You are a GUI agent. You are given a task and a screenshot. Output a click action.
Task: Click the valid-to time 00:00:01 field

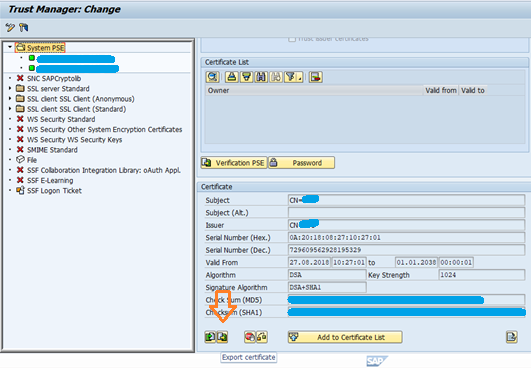(456, 262)
